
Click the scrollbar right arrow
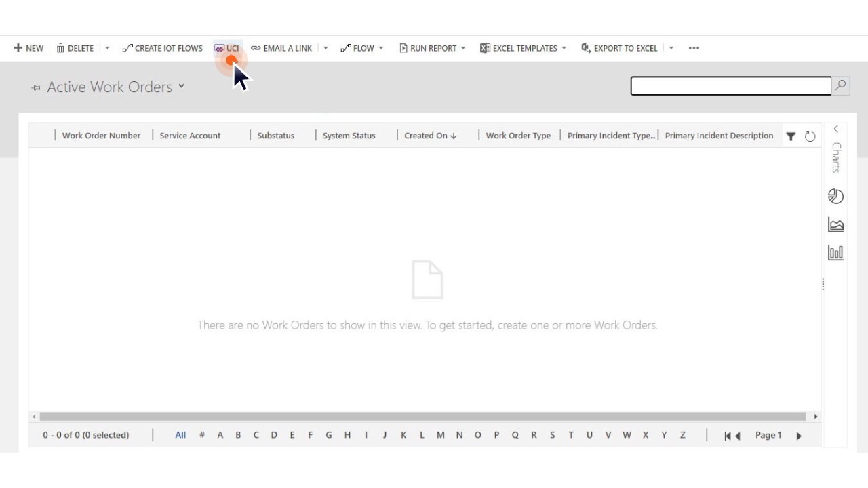click(x=815, y=416)
